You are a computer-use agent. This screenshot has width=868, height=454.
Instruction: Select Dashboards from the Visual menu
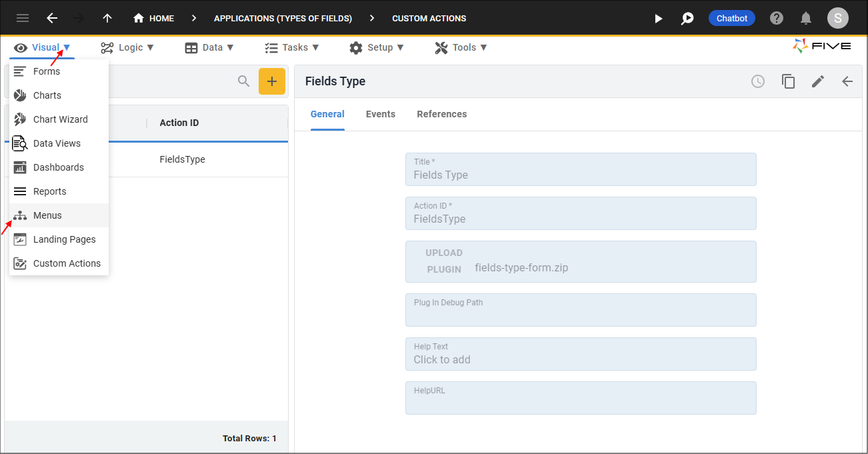(x=59, y=167)
